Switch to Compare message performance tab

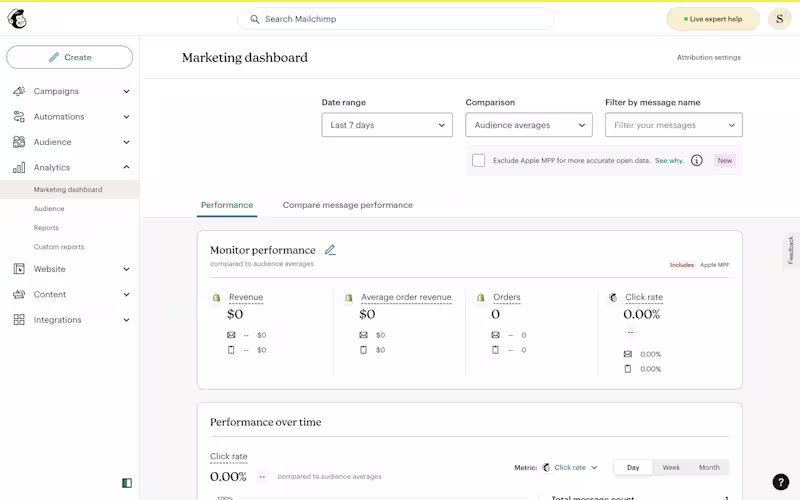[x=347, y=205]
